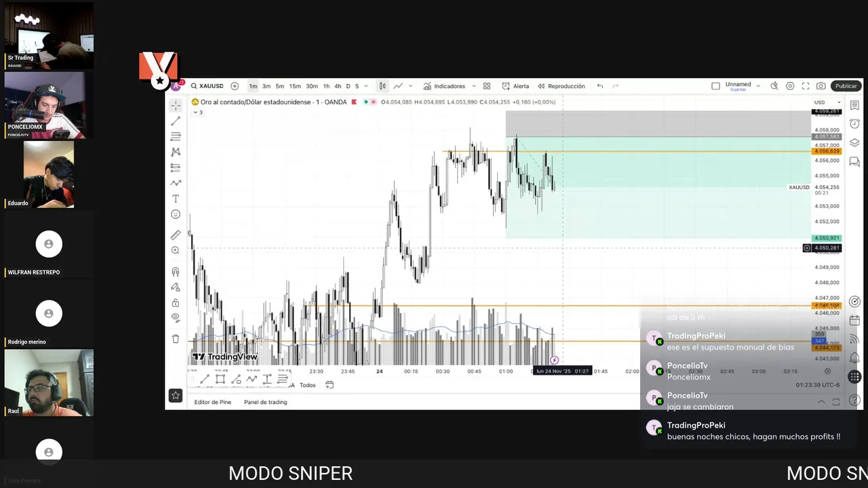Create an Alerta
This screenshot has width=868, height=488.
coord(515,86)
